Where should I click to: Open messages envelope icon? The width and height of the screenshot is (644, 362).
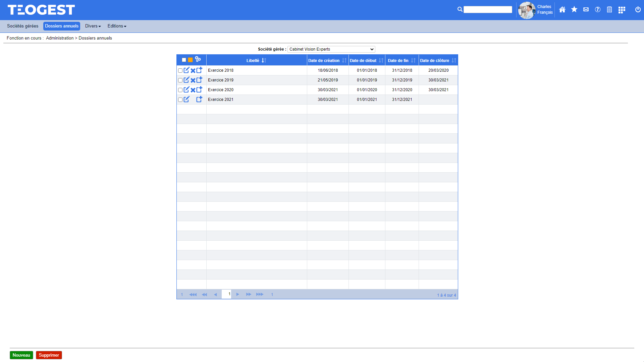(586, 10)
